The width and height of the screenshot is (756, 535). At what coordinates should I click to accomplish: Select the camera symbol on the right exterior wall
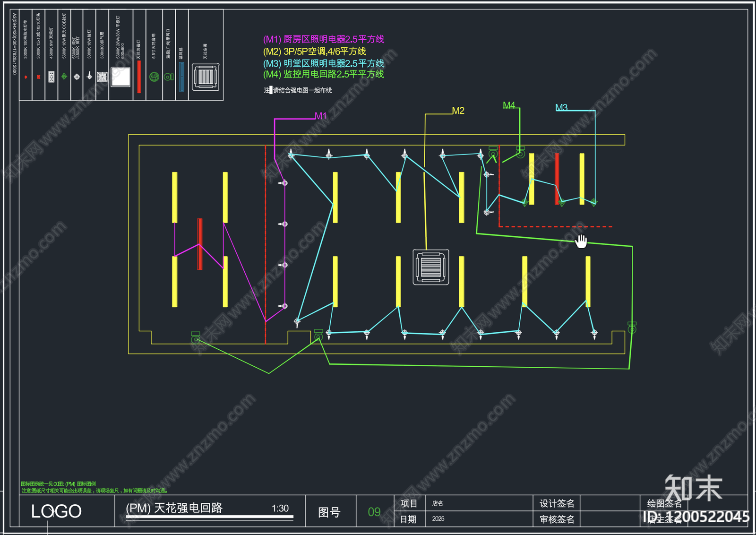(x=632, y=327)
